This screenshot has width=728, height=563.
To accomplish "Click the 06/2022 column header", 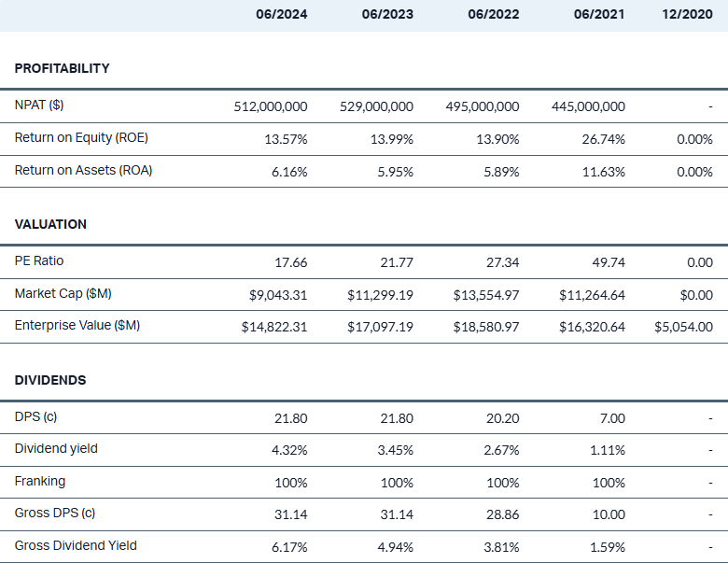I will (x=494, y=15).
